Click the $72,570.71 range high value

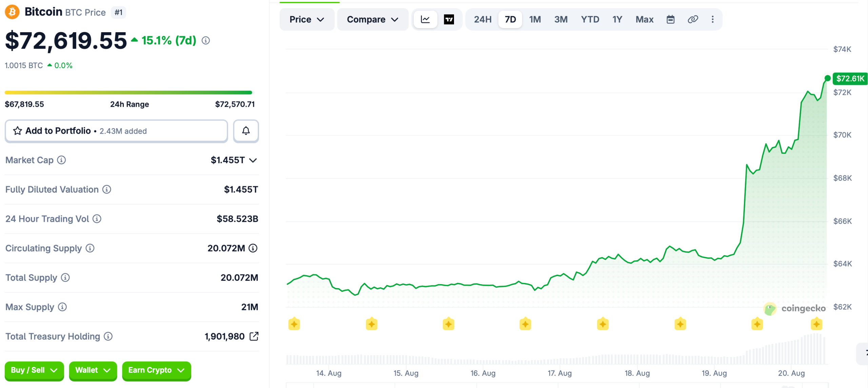(x=235, y=104)
